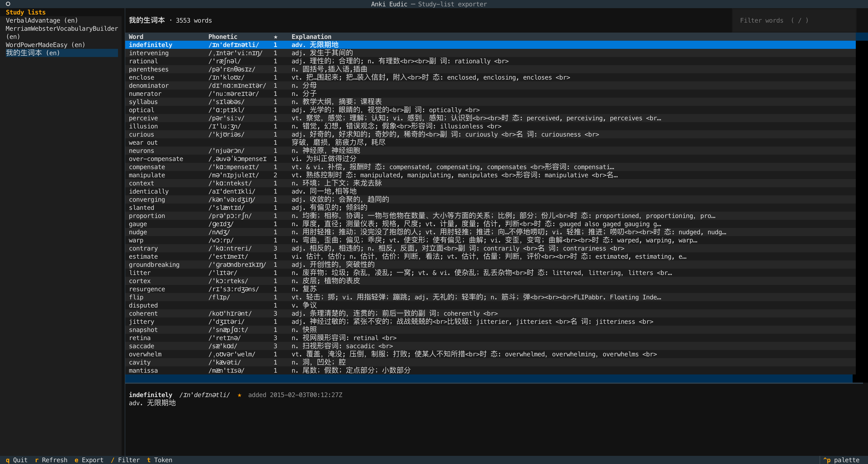Select the 'parentheses' word row
Screen dimensions: 868x464
click(x=490, y=69)
